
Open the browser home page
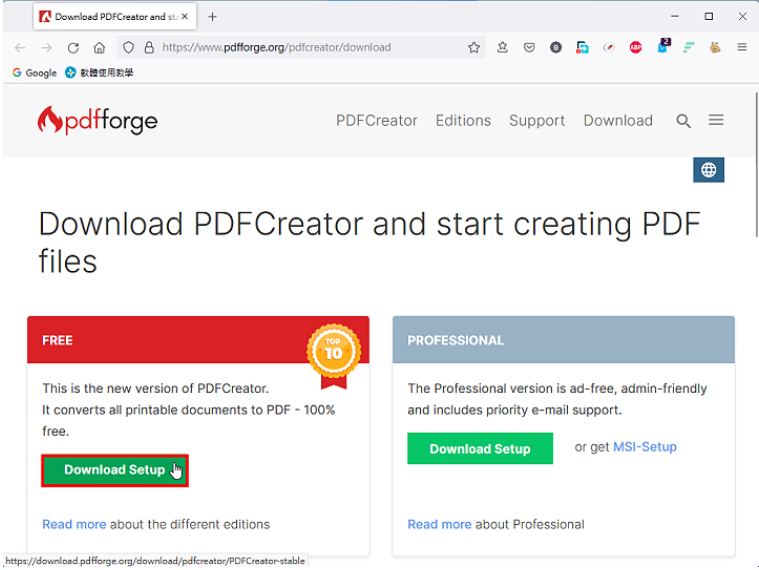99,47
